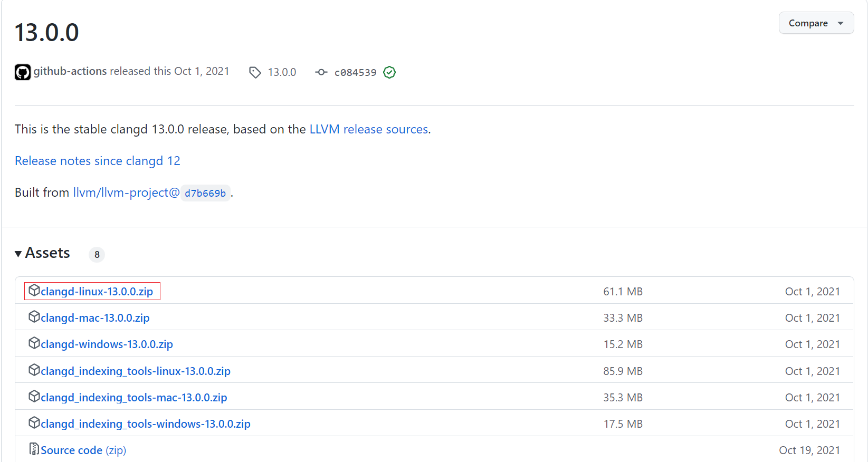
Task: Click the green verified checkmark badge
Action: tap(389, 72)
